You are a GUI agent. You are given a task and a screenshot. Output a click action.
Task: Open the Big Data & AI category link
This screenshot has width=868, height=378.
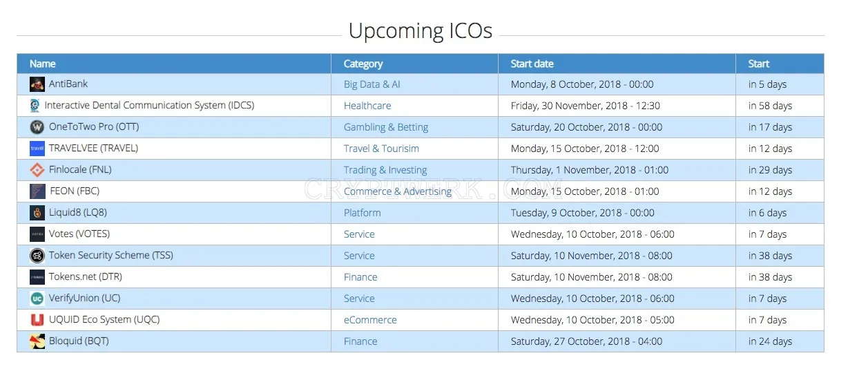(372, 84)
